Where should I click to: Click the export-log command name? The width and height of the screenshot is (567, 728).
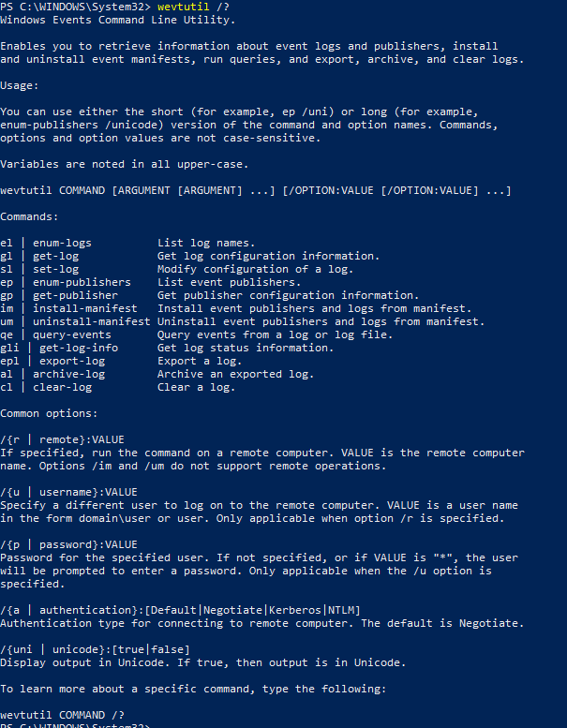tap(72, 361)
